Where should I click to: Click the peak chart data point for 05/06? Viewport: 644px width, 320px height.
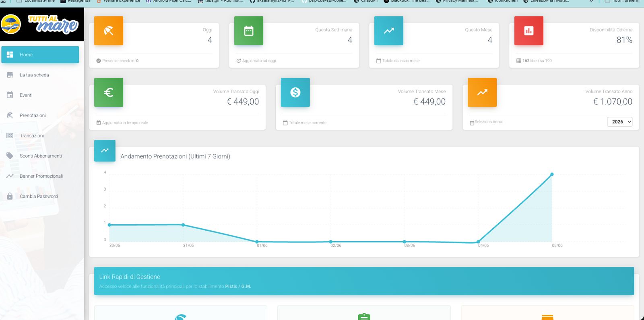click(x=552, y=174)
